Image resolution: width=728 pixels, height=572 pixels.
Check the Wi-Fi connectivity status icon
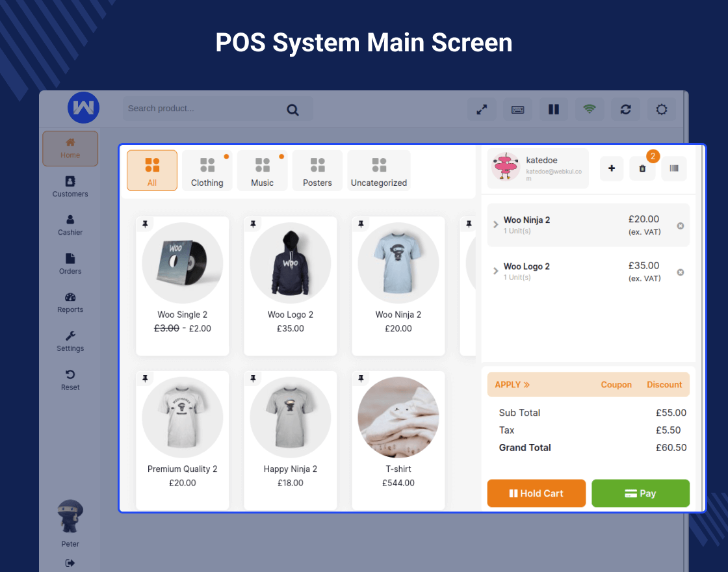pyautogui.click(x=590, y=109)
